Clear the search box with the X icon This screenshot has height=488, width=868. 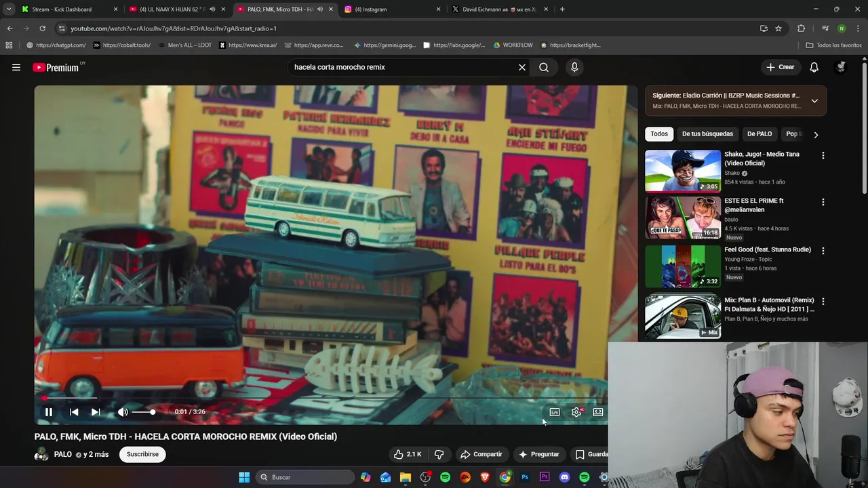tap(522, 67)
